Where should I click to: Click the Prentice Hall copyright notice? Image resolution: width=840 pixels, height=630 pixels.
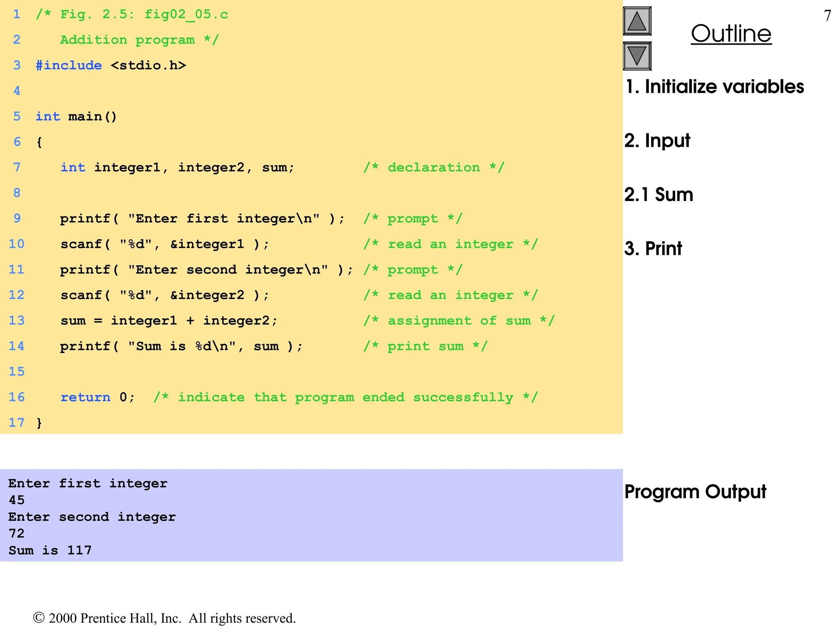pos(164,618)
